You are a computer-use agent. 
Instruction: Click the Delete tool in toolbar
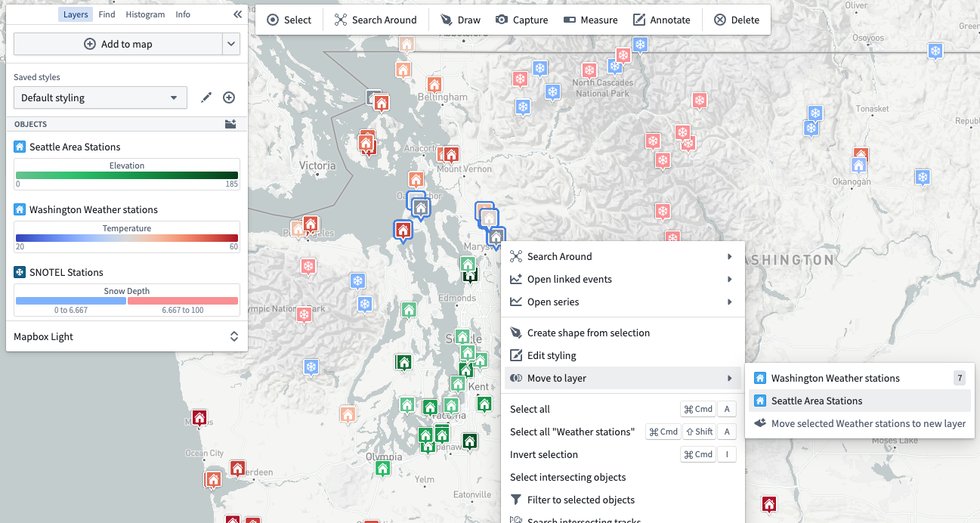click(x=737, y=20)
